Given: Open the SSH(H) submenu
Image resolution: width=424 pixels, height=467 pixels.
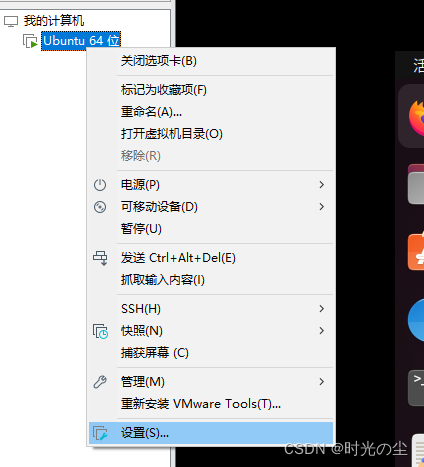Looking at the screenshot, I should coord(211,309).
